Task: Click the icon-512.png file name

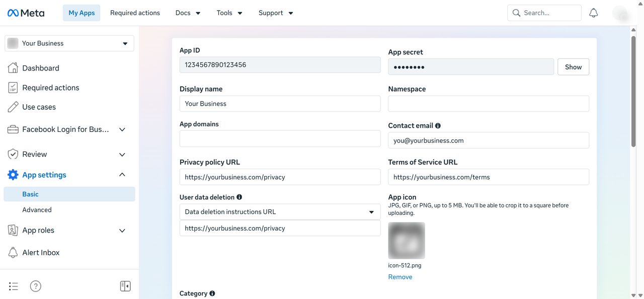Action: pyautogui.click(x=405, y=265)
